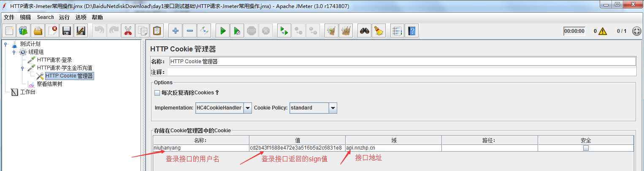Open the Cookie Policy standard dropdown

click(333, 108)
